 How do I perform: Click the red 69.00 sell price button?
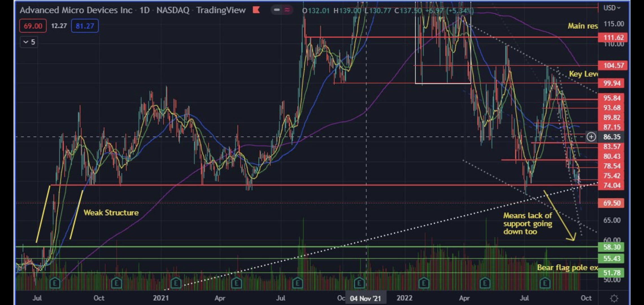tap(33, 26)
